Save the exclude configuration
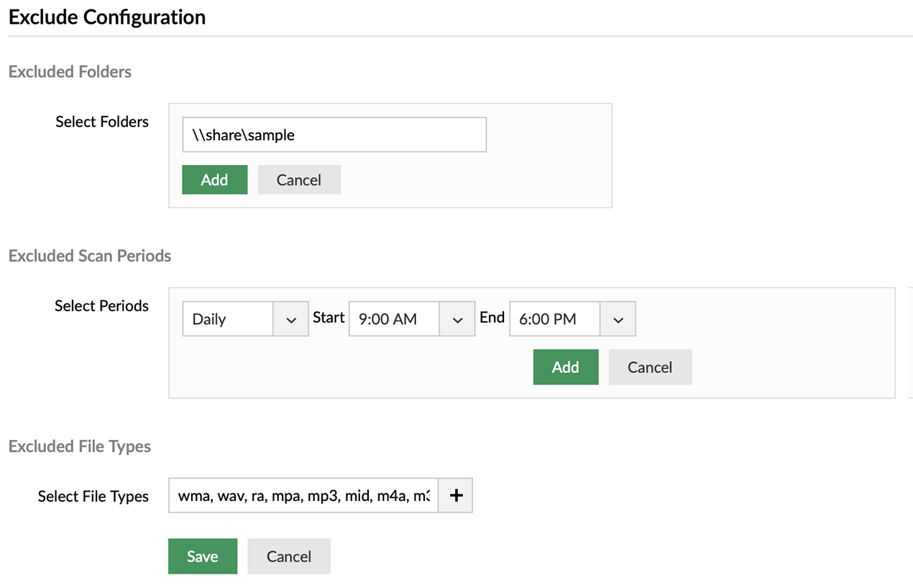The image size is (913, 588). [x=203, y=556]
